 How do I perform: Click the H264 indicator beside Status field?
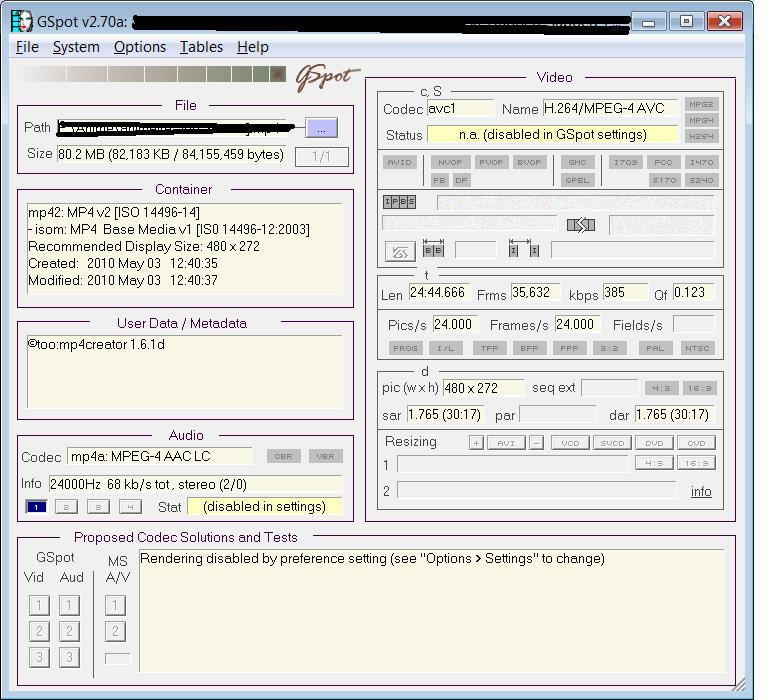(x=701, y=136)
